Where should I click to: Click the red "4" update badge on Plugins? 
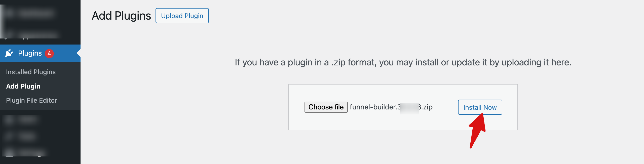50,53
